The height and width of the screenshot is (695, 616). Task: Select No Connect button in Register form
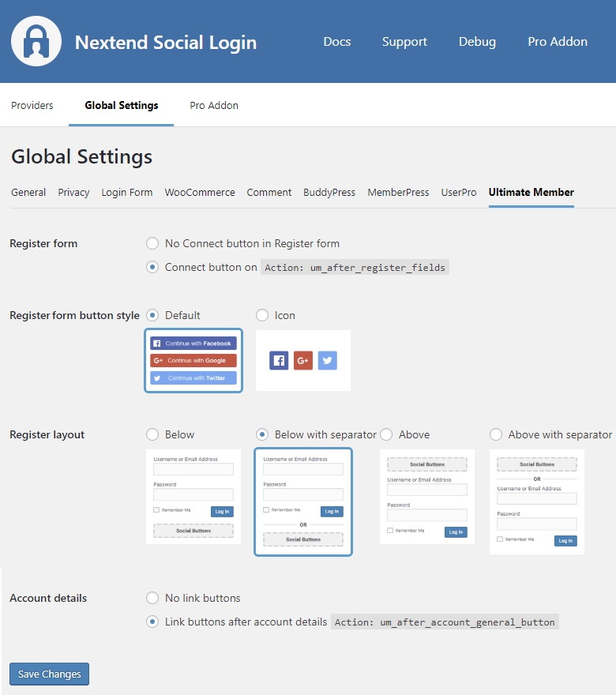[x=153, y=243]
